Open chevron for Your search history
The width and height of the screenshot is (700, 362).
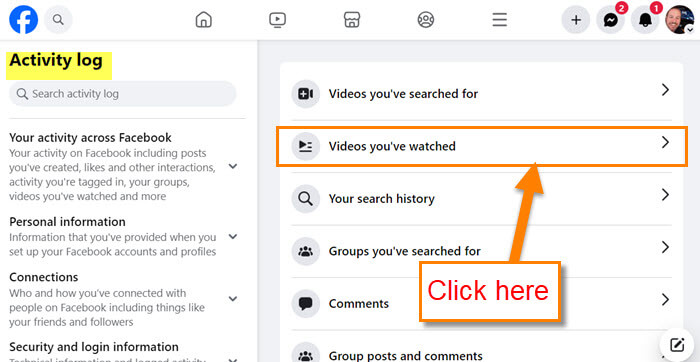tap(666, 195)
